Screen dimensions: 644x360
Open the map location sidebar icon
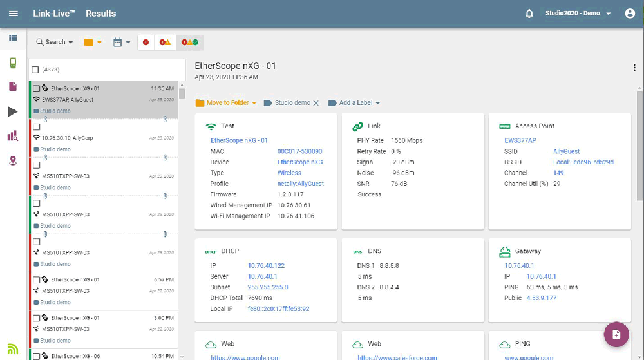pos(13,160)
